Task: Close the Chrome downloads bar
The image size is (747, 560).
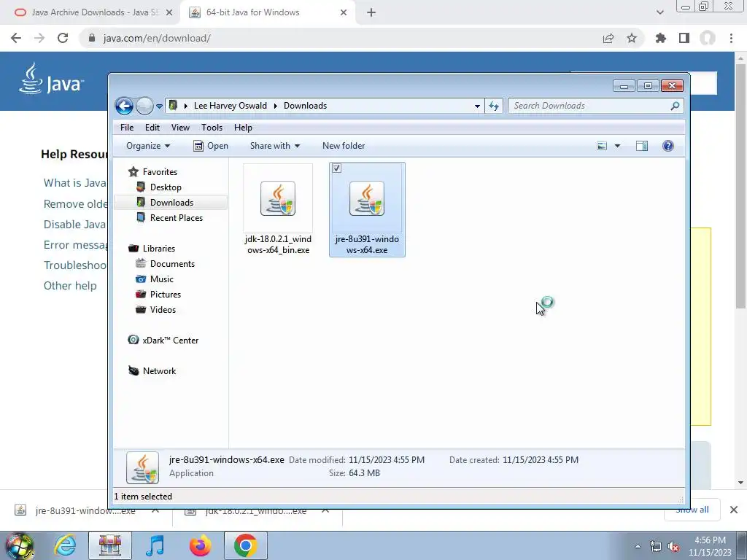Action: [x=734, y=510]
